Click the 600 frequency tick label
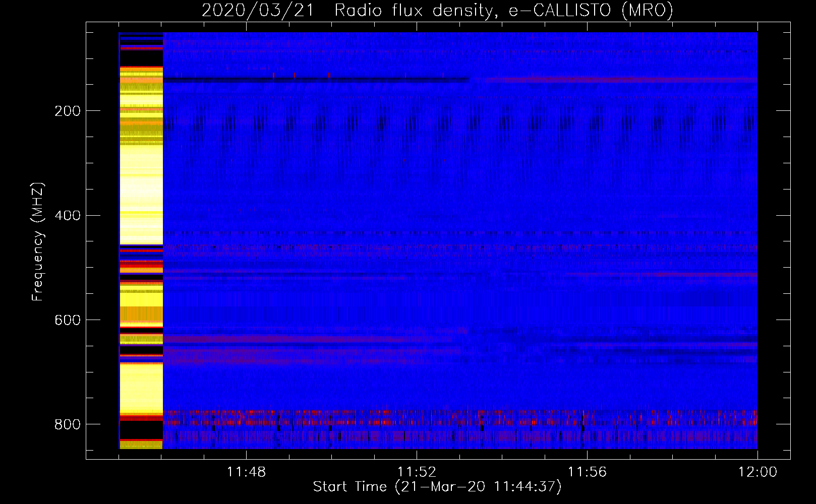The height and width of the screenshot is (504, 816). point(68,321)
